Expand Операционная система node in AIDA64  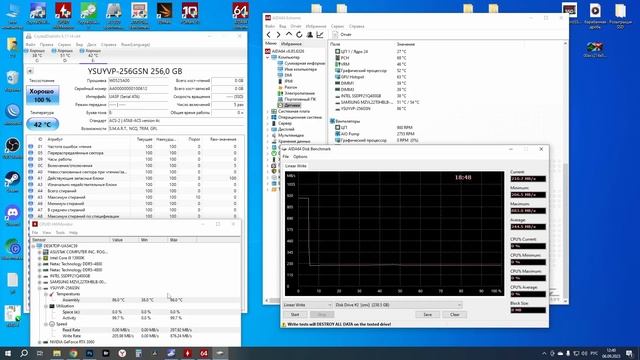coord(268,117)
